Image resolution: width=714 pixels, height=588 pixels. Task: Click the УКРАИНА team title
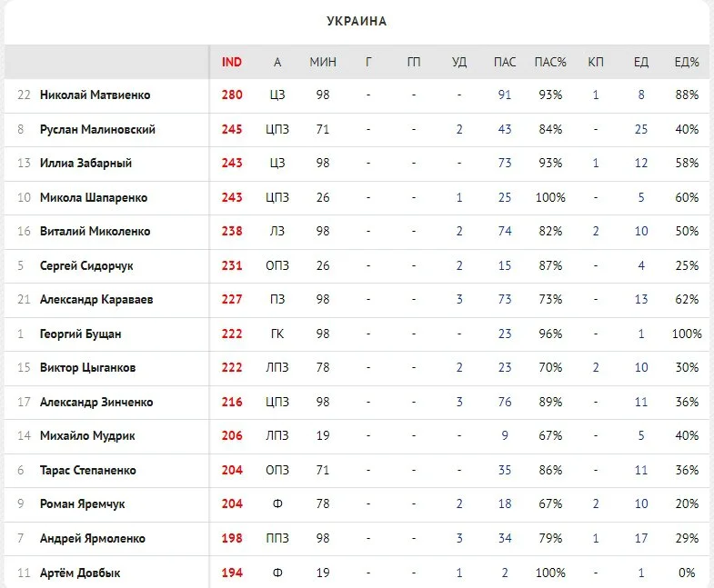(x=357, y=21)
